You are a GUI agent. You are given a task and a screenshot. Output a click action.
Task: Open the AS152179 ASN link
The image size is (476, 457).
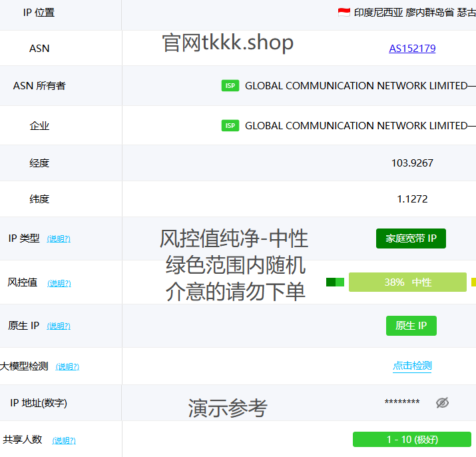412,49
